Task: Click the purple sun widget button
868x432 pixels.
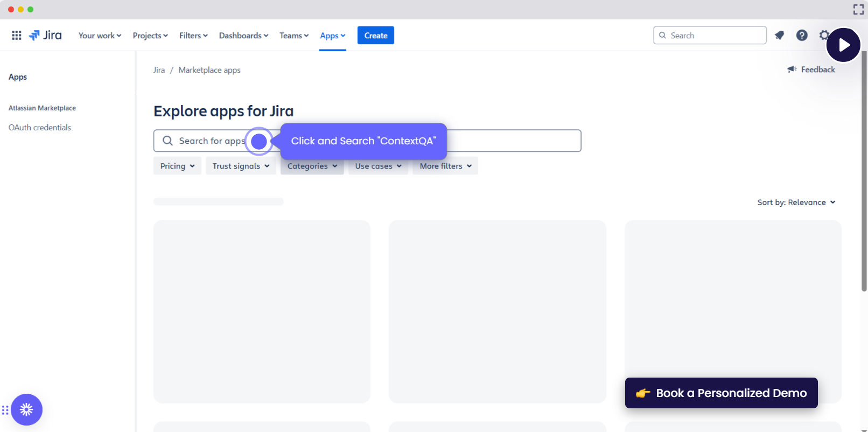Action: click(x=26, y=410)
